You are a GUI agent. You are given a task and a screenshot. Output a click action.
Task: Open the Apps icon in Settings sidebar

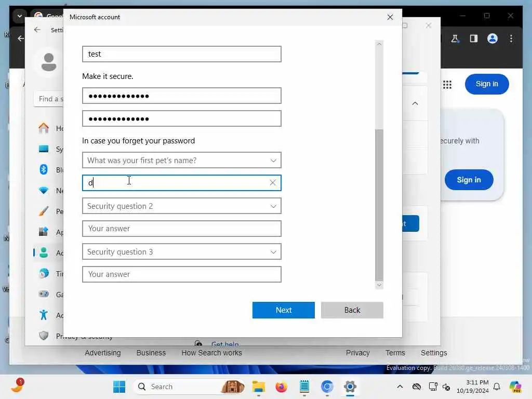tap(44, 232)
